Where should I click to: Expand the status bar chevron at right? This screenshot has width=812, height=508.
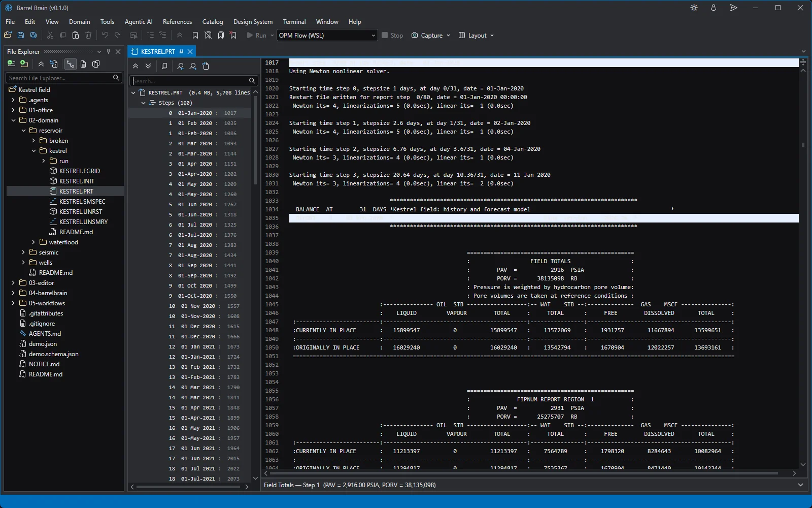tap(800, 485)
